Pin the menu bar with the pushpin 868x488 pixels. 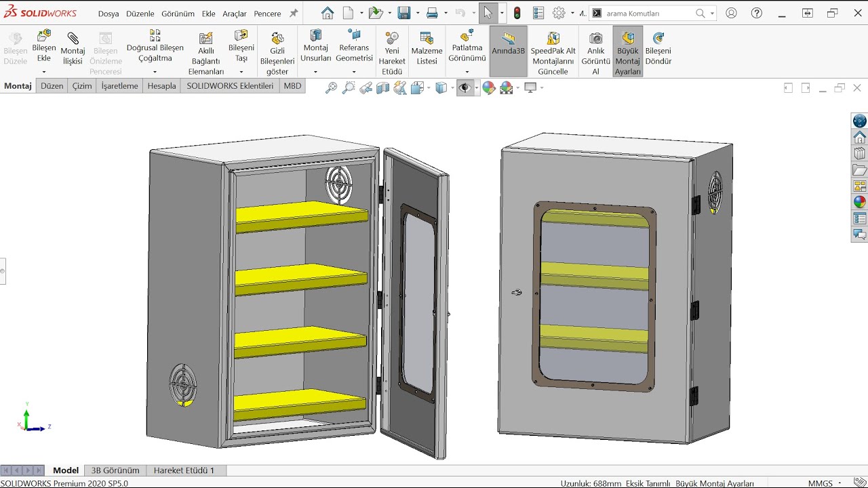[x=294, y=13]
